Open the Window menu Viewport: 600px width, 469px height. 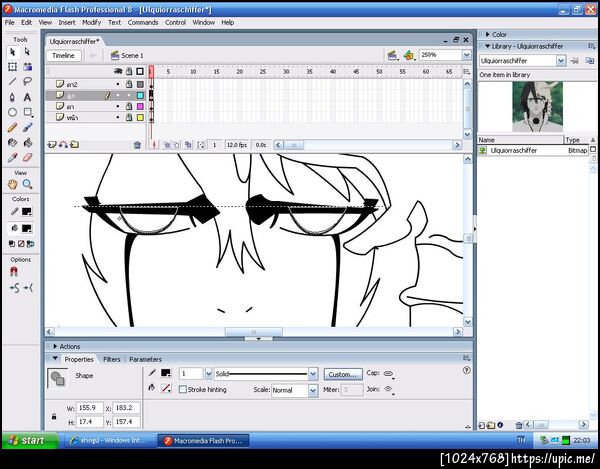pos(204,23)
